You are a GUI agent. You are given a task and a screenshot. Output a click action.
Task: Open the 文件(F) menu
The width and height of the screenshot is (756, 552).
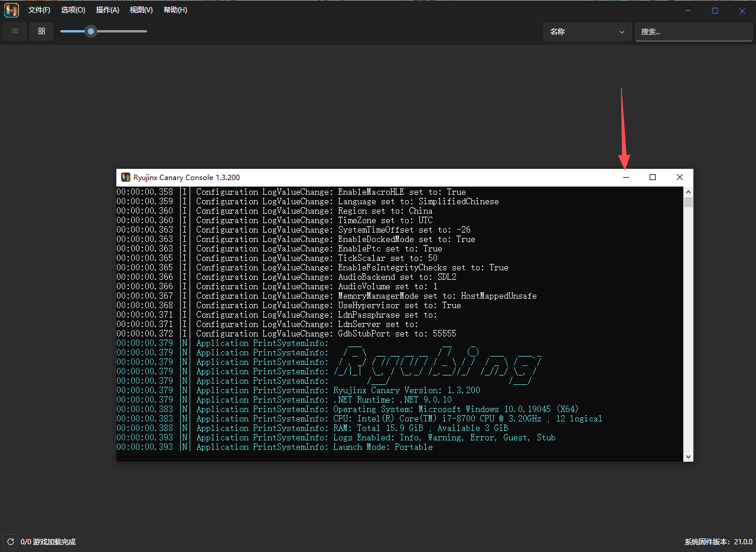coord(40,11)
